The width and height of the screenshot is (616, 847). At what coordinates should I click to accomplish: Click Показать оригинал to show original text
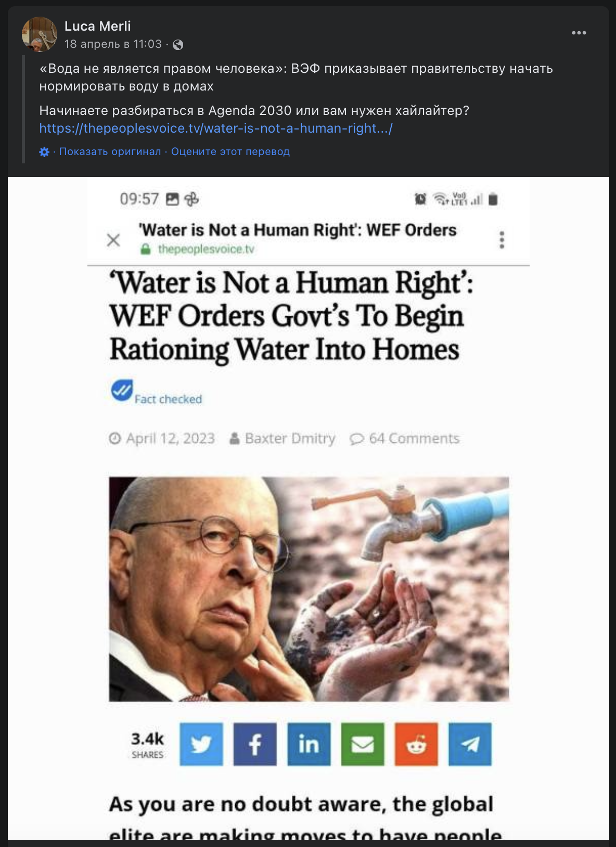pos(110,151)
